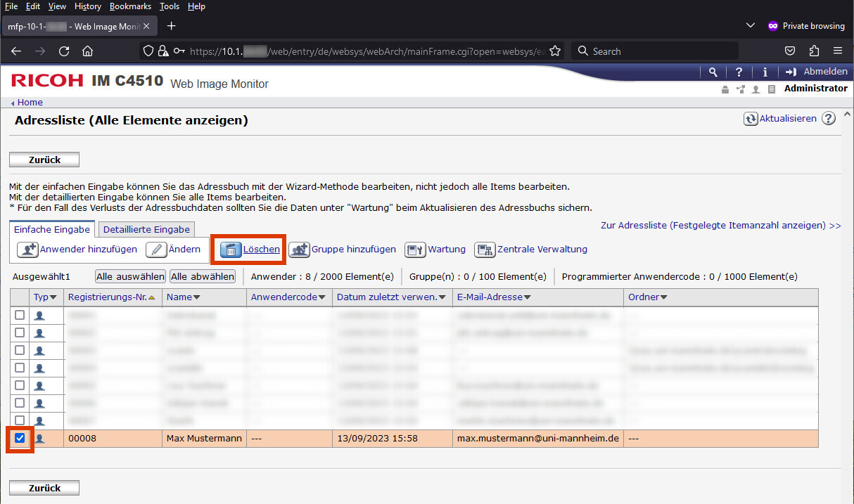Image resolution: width=854 pixels, height=504 pixels.
Task: Tick the checkbox in the sixth address list row
Action: click(20, 403)
